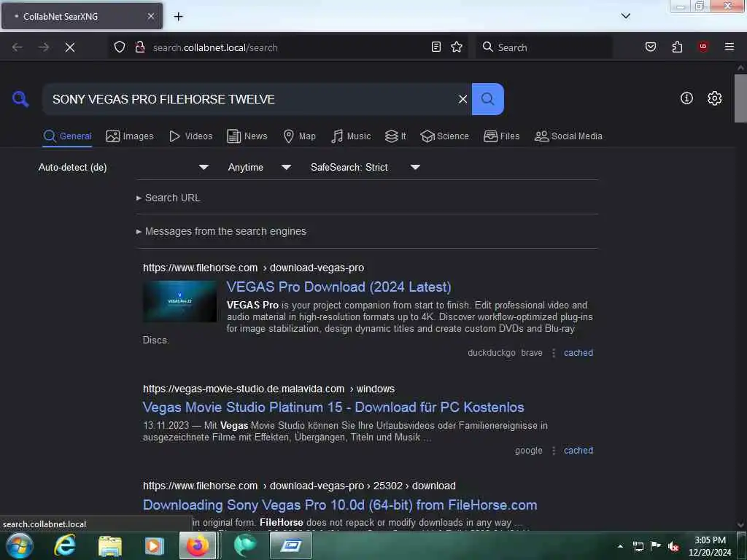This screenshot has width=747, height=560.
Task: Click the browser address bar URL
Action: 215,47
